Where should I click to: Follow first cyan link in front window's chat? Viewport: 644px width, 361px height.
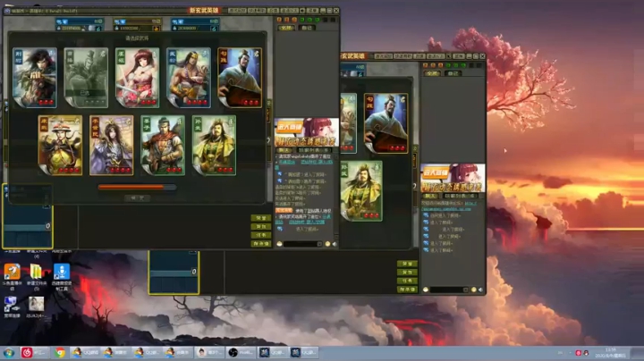click(287, 162)
